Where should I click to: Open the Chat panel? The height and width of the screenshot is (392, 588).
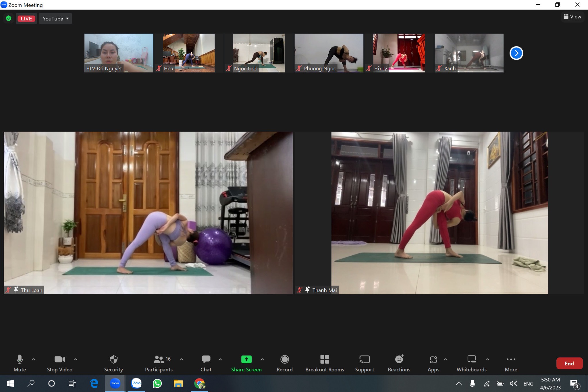point(206,363)
